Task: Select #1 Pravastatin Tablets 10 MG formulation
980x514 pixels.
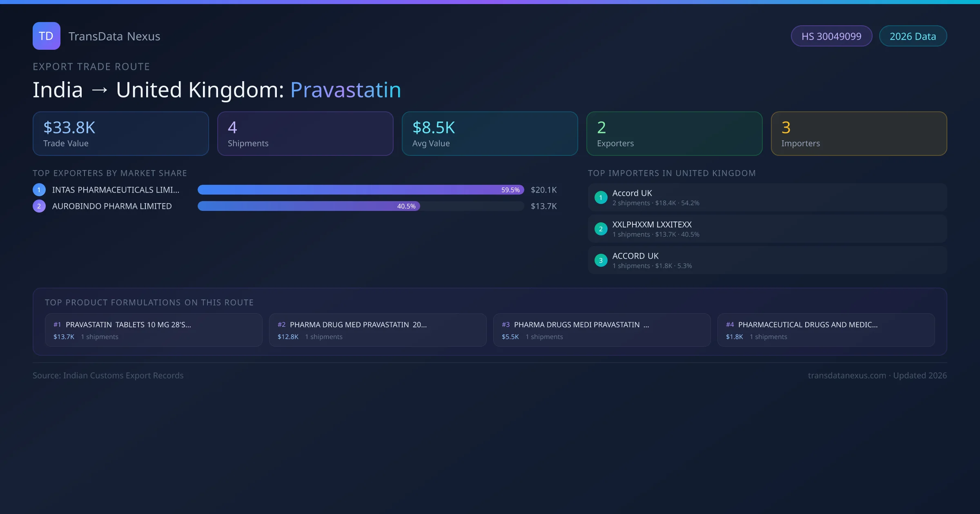Action: [154, 330]
